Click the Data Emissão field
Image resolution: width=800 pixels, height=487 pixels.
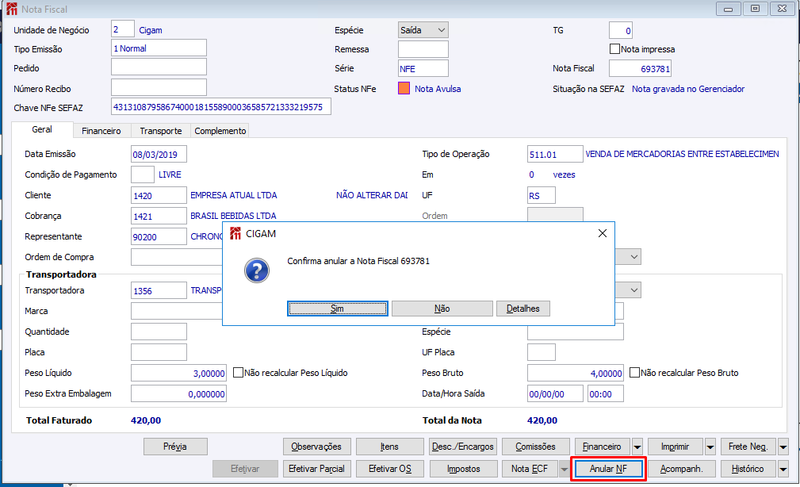(159, 154)
